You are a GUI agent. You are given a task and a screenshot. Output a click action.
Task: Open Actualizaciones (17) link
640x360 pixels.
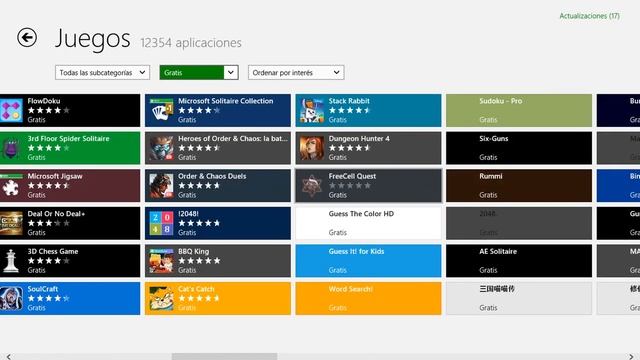(x=589, y=16)
